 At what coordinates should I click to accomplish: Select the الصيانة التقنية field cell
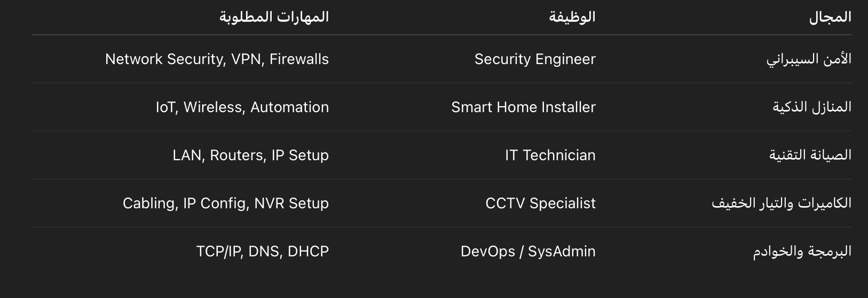810,155
